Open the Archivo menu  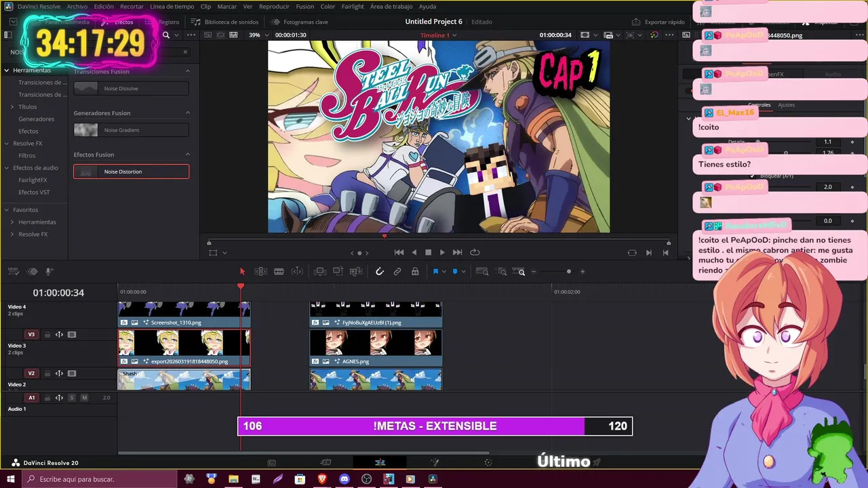pyautogui.click(x=77, y=6)
